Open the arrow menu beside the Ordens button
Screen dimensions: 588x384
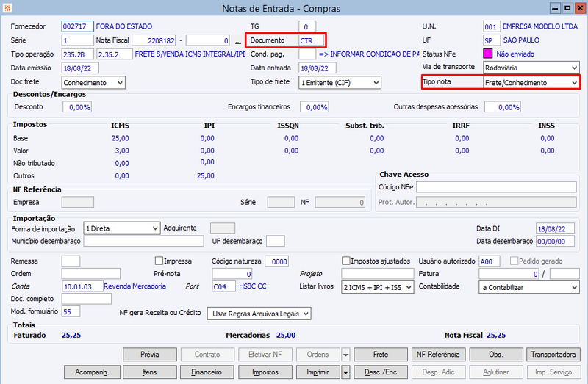tap(345, 355)
